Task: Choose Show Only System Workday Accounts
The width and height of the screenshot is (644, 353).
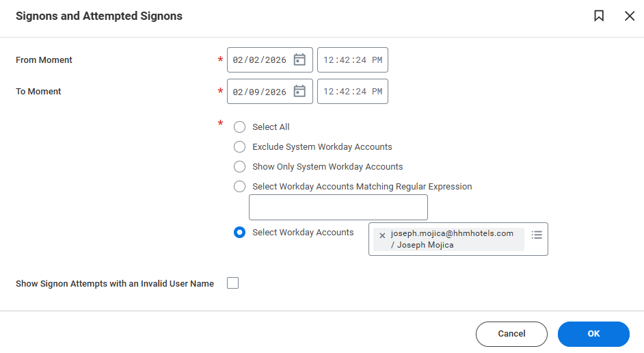Action: click(239, 166)
